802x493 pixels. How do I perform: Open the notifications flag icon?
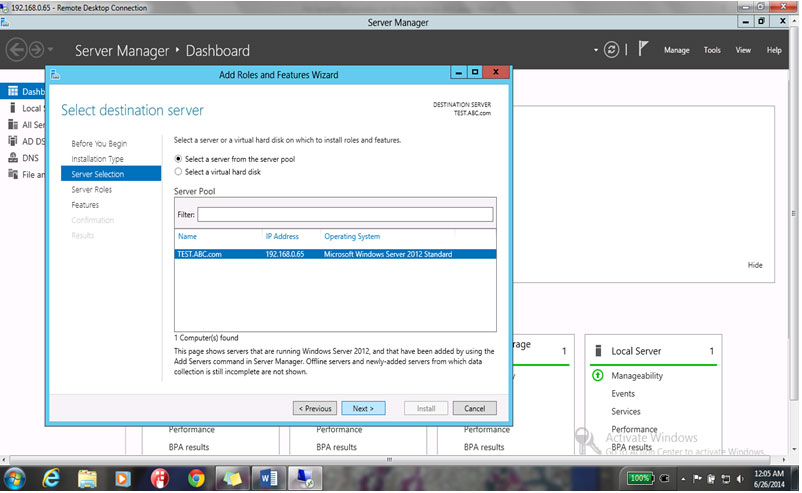coord(643,49)
